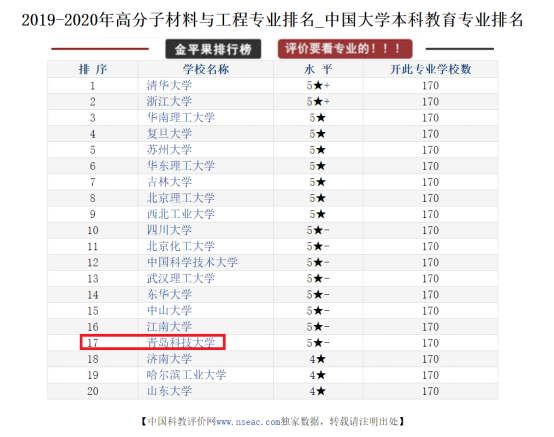
Task: Open the 清华大学 university link
Action: coord(169,85)
